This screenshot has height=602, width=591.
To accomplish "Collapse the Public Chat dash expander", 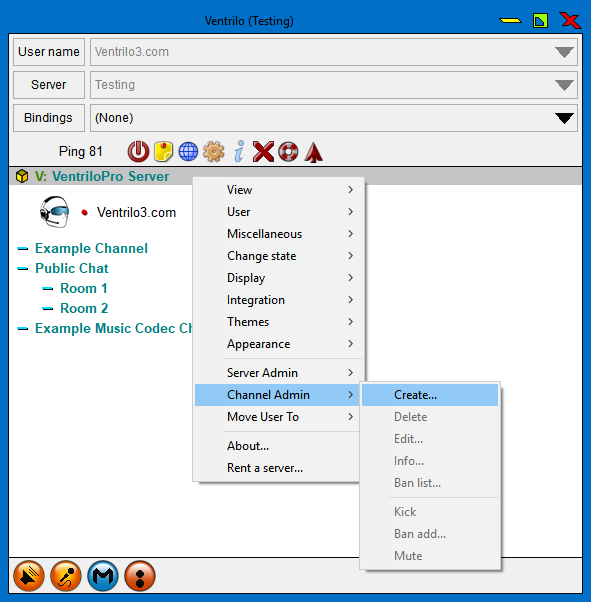I will coord(23,268).
